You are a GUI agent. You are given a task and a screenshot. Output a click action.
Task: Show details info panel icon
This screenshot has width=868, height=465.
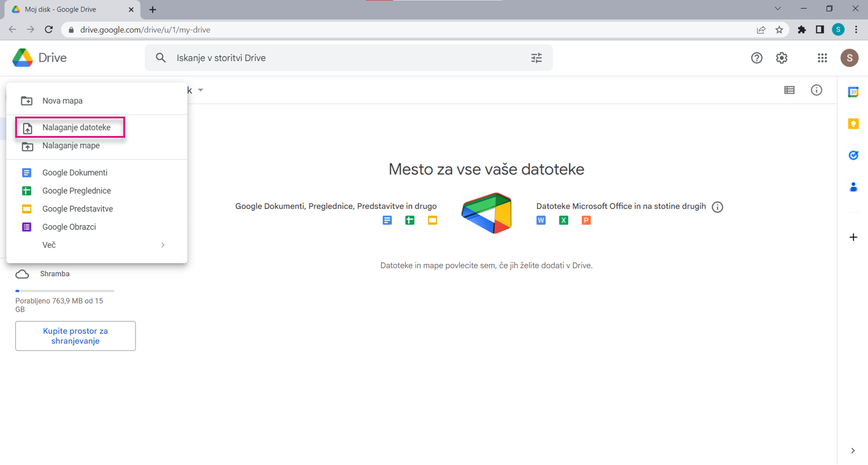point(816,90)
